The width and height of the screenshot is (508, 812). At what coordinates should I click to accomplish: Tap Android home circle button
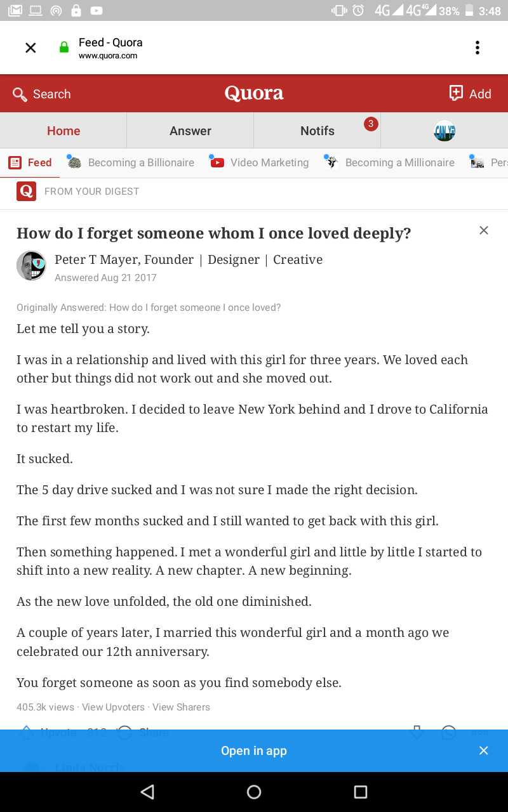254,792
